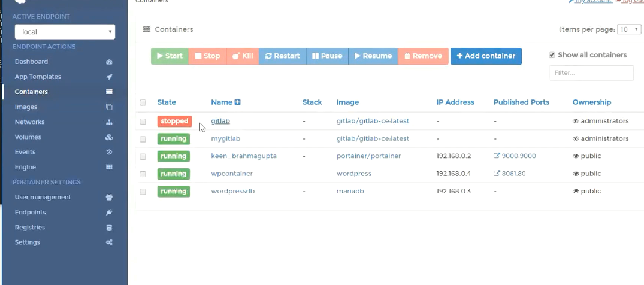Click the ownership eye icon for gitlab row
Viewport: 644px width, 285px height.
pos(576,121)
